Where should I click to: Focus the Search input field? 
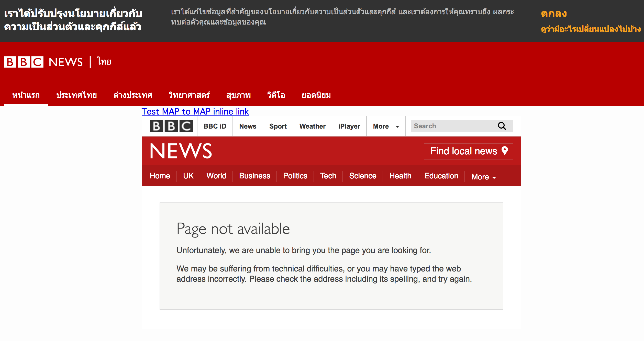click(453, 126)
